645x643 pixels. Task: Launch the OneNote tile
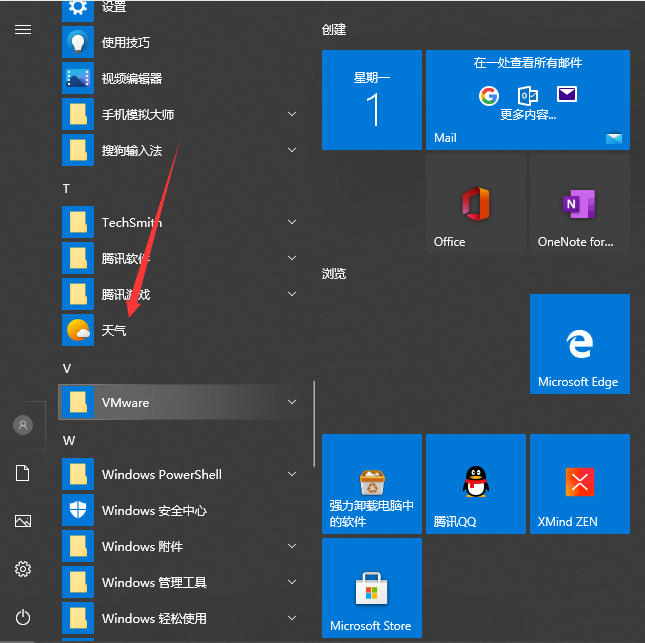click(579, 204)
